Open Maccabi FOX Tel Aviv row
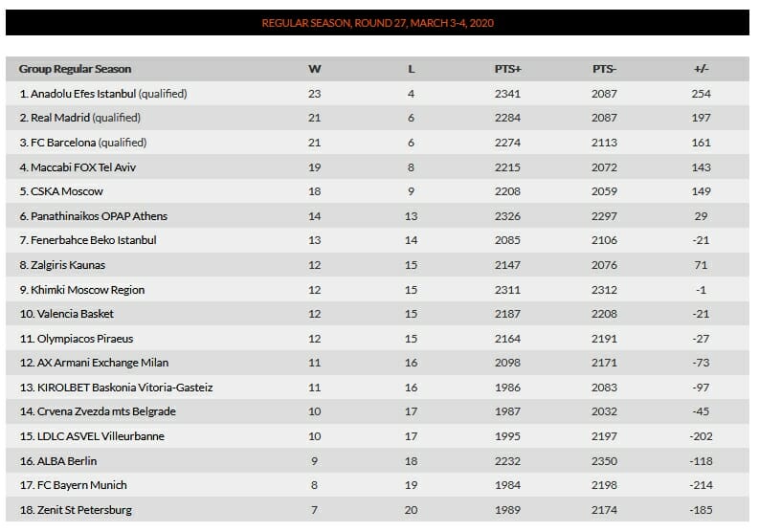 point(377,167)
